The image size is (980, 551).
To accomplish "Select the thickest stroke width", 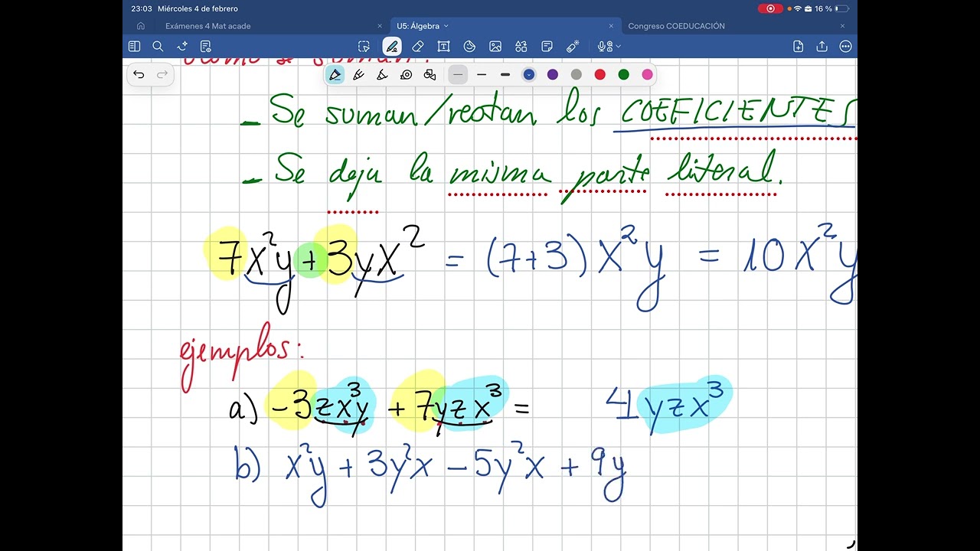I will (x=505, y=74).
